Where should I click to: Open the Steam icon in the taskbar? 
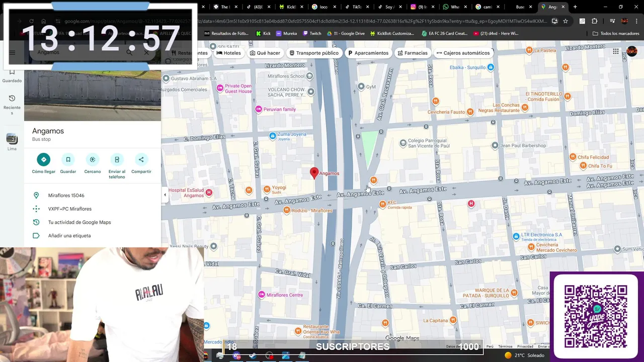click(x=253, y=355)
